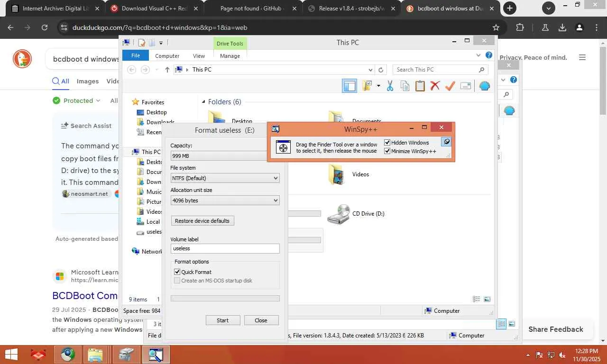Viewport: 607px width, 364px height.
Task: Open the Videos folder icon
Action: (336, 174)
